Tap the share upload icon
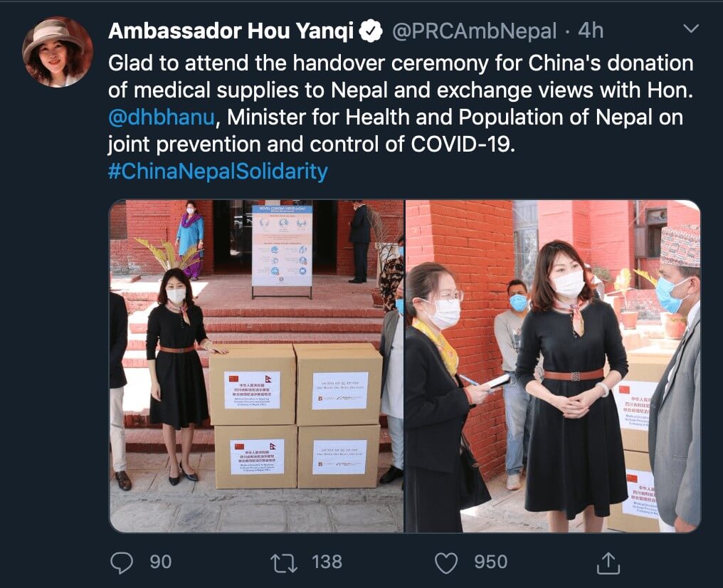Screen dimensions: 723x588 click(608, 562)
